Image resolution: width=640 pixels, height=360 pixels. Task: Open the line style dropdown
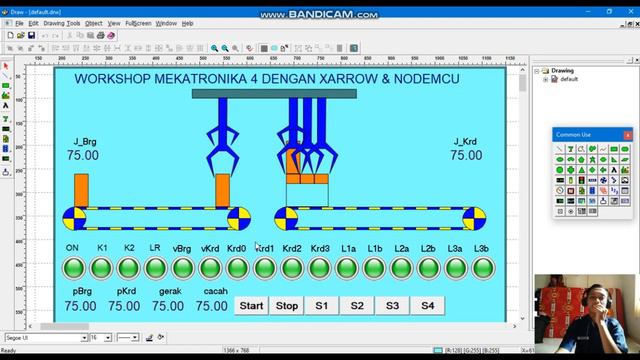point(135,338)
